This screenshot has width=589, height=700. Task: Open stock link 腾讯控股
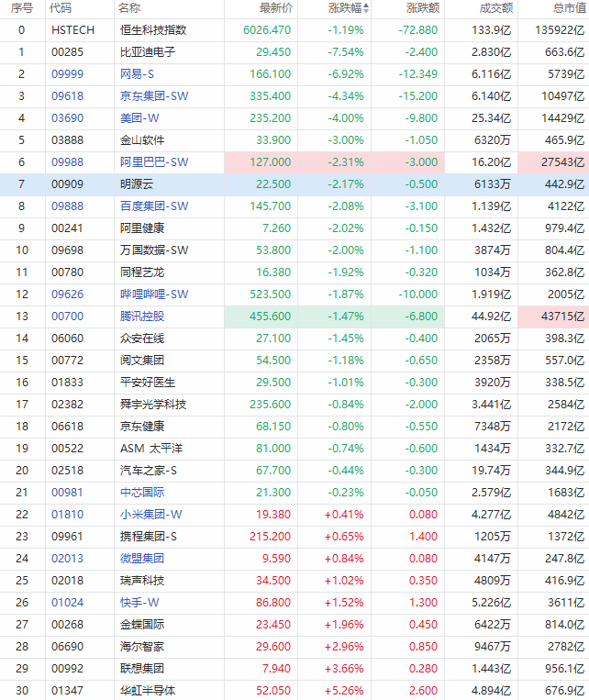(x=142, y=317)
